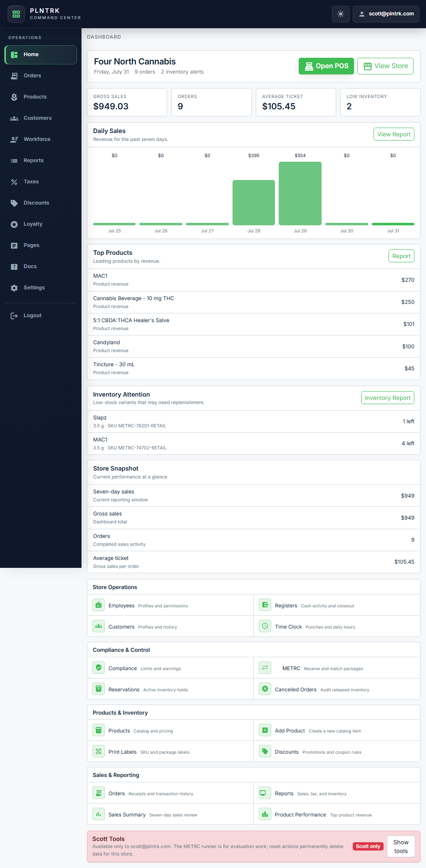Click the Cannabis Beverage - 10 mg THC row

(x=254, y=302)
